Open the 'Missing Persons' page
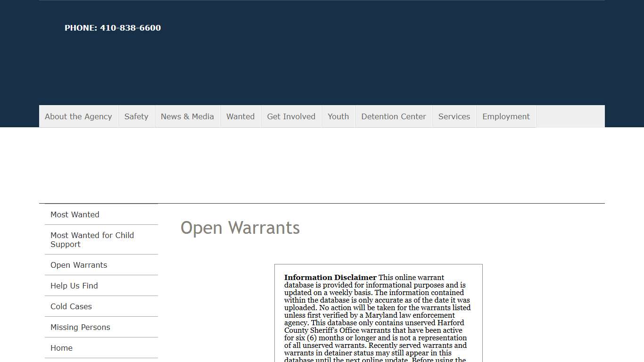The image size is (644, 362). (80, 327)
